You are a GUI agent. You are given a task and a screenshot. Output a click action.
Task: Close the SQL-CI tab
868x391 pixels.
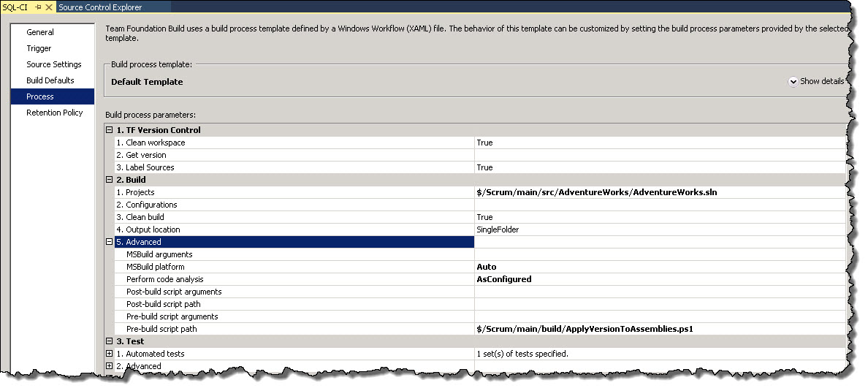(x=49, y=7)
